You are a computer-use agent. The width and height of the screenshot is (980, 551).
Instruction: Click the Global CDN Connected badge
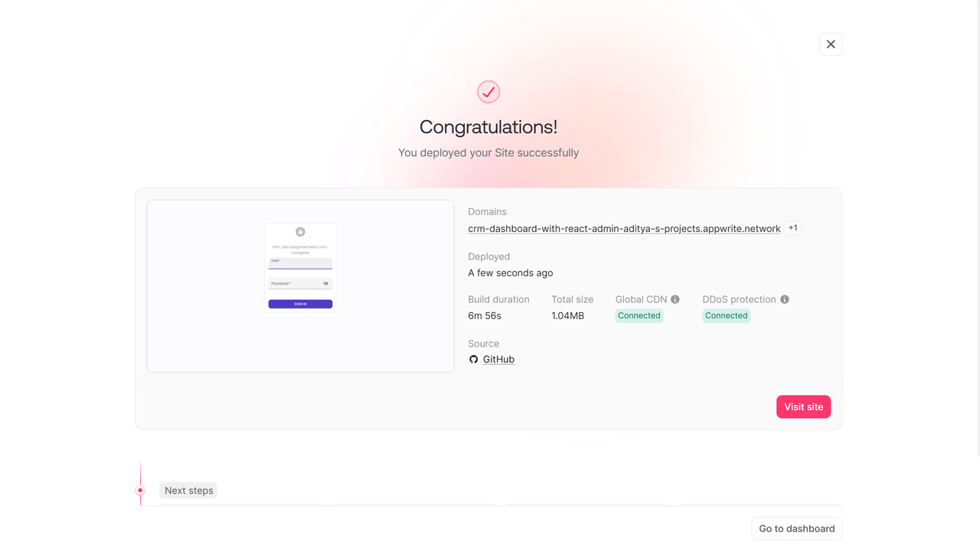639,315
